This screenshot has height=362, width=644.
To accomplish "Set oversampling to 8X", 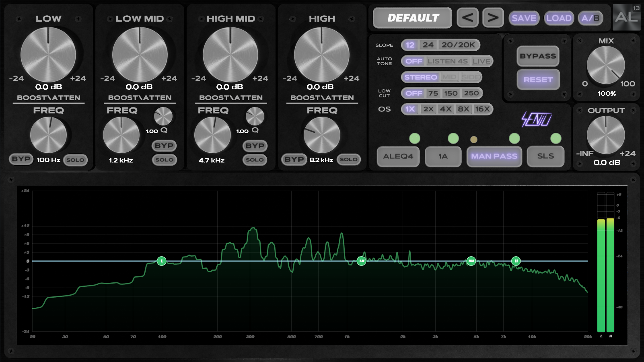I will tap(463, 109).
